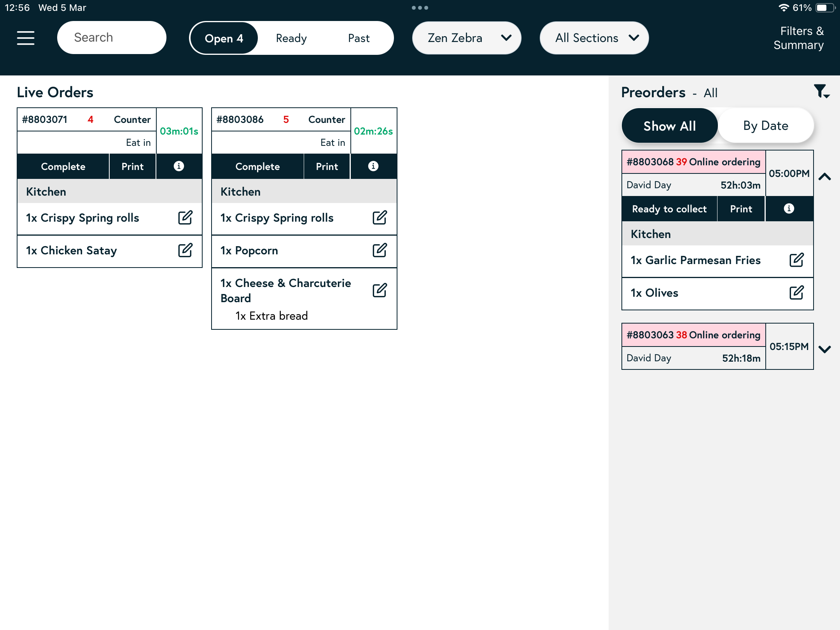This screenshot has width=840, height=630.
Task: Open the Preorders filter funnel icon
Action: (x=821, y=92)
